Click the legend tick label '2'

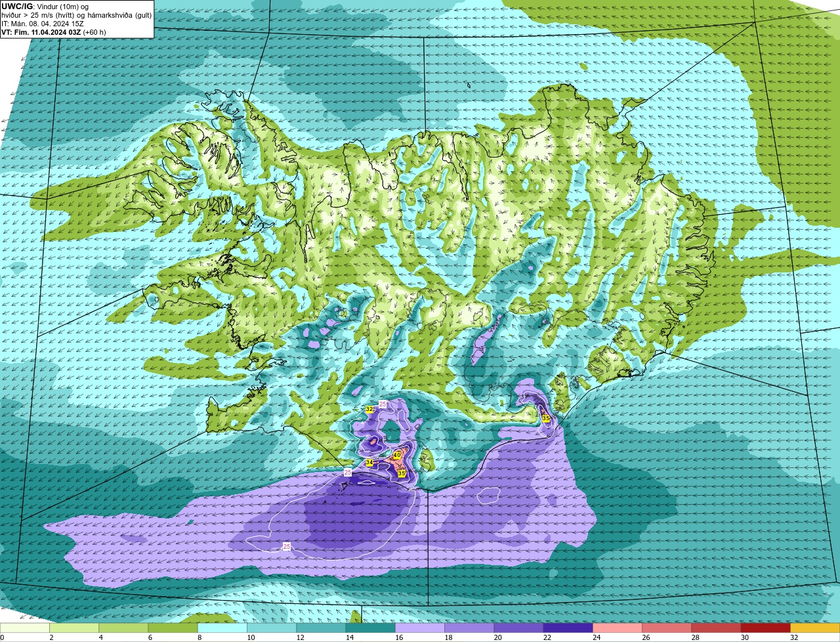point(51,637)
